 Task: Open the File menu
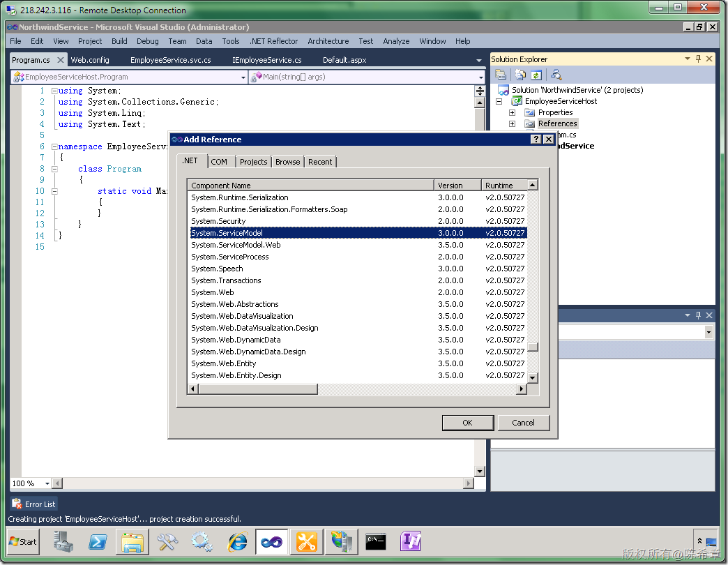click(x=15, y=41)
